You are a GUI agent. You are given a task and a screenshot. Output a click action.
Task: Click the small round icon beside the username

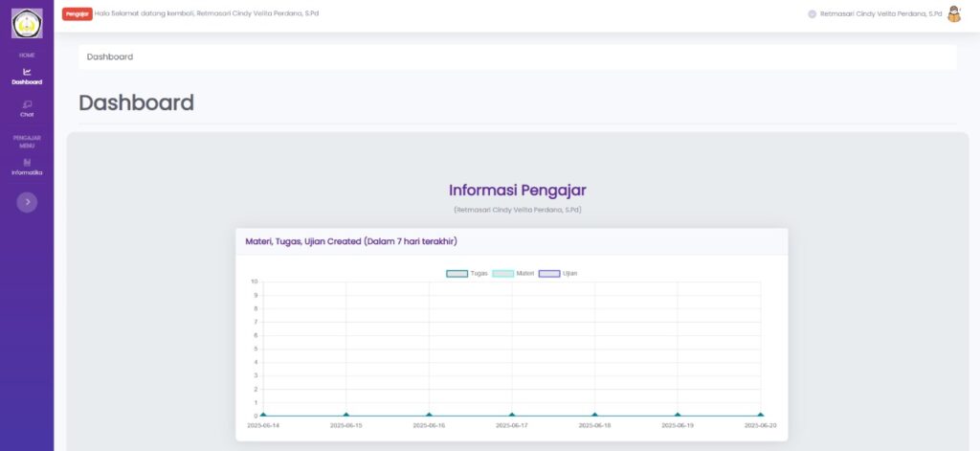813,14
